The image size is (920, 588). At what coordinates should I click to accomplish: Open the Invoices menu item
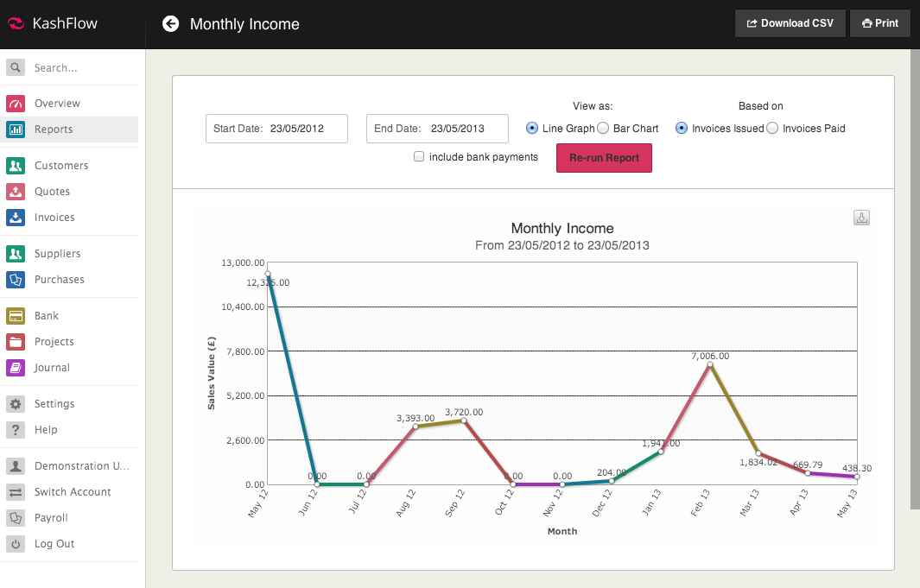tap(54, 218)
